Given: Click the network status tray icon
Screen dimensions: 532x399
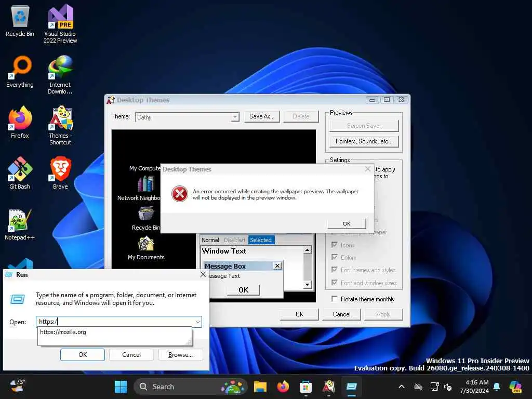Looking at the screenshot, I should point(435,387).
